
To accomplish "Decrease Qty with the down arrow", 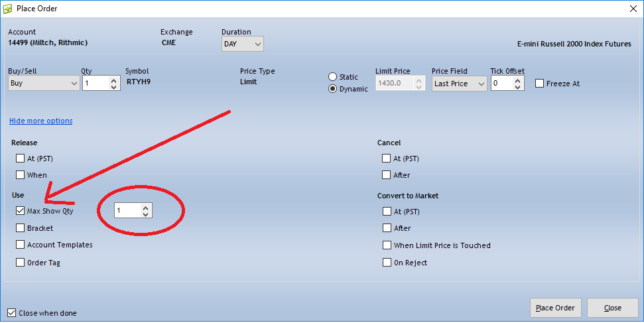I will click(x=114, y=86).
